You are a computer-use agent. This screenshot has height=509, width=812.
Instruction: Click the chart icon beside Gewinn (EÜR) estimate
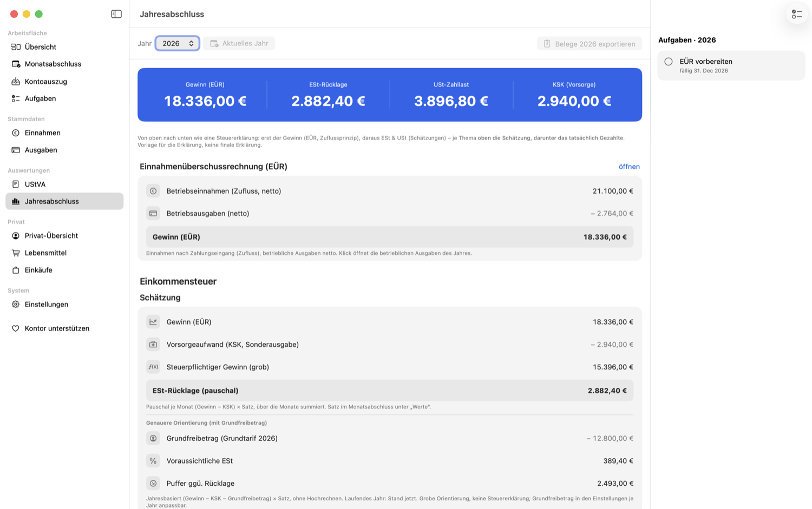pyautogui.click(x=153, y=322)
